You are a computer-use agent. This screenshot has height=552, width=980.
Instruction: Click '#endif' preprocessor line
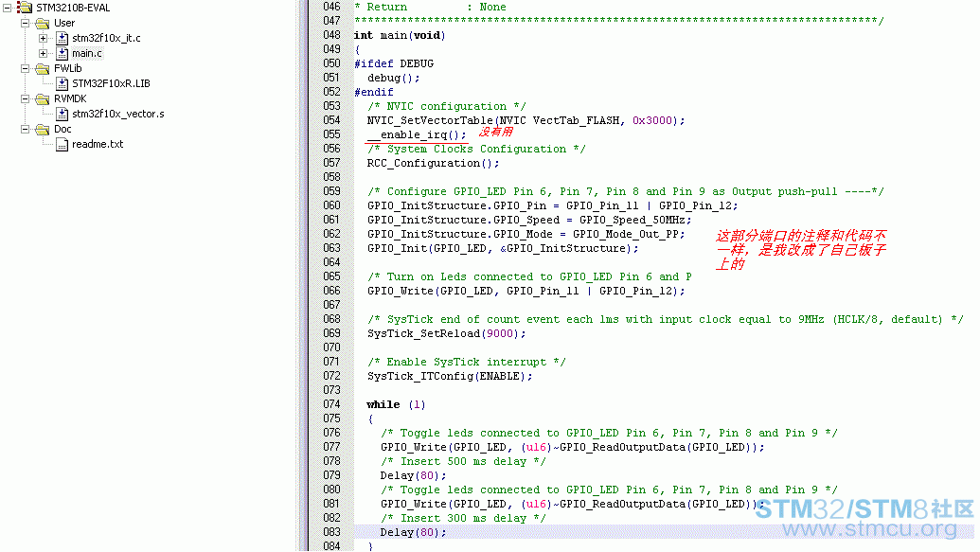pos(374,93)
